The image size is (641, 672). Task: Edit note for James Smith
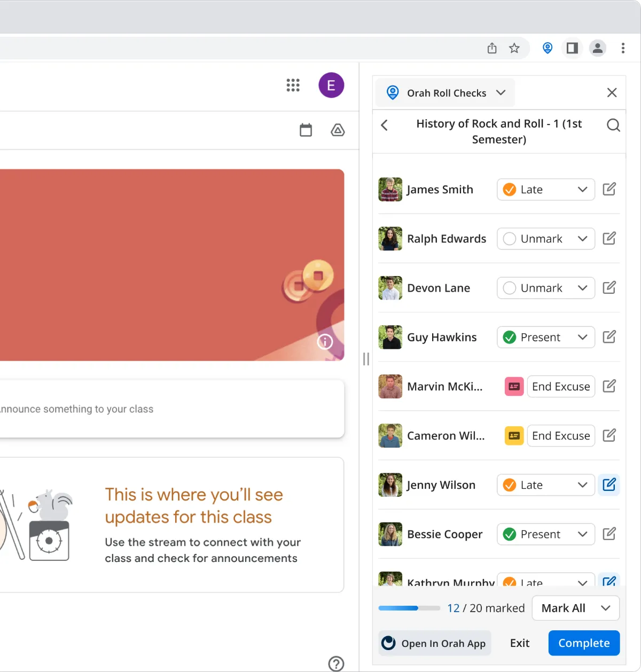point(609,189)
